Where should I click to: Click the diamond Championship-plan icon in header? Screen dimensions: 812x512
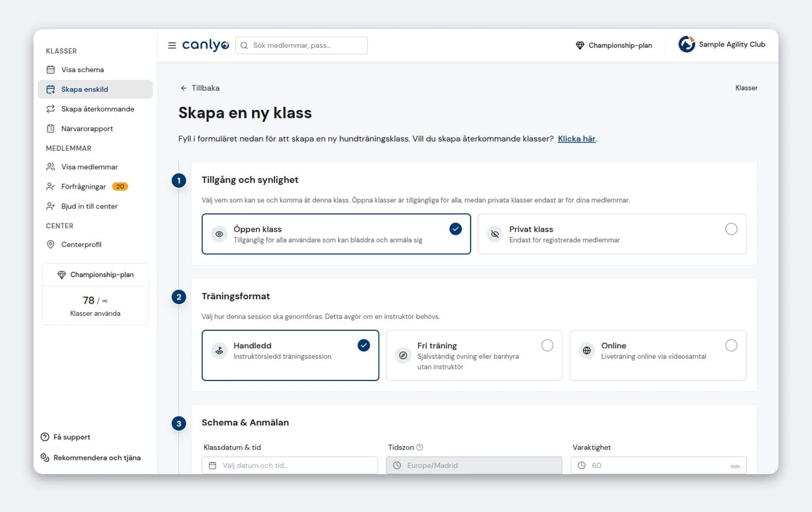point(580,45)
